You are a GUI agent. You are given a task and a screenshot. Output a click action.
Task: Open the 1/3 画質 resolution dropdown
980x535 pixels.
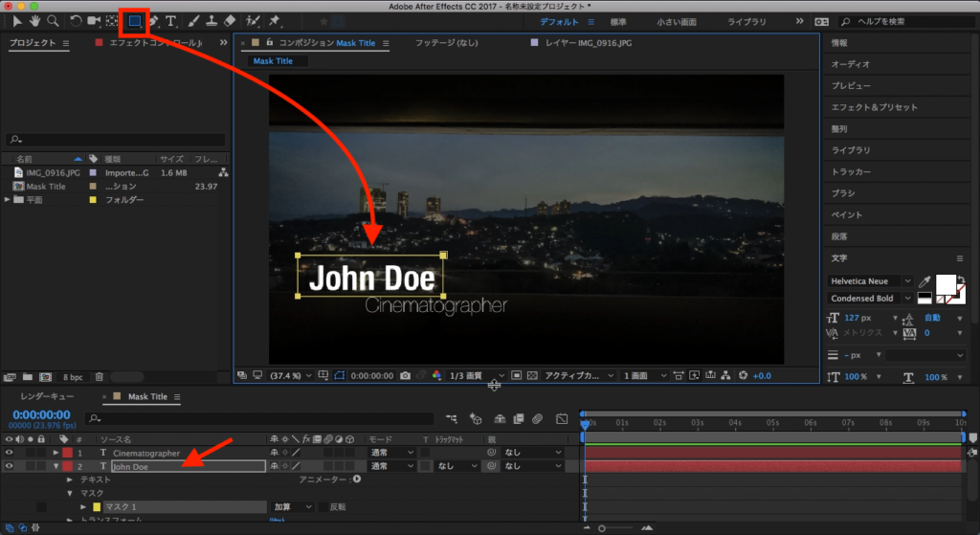(476, 375)
